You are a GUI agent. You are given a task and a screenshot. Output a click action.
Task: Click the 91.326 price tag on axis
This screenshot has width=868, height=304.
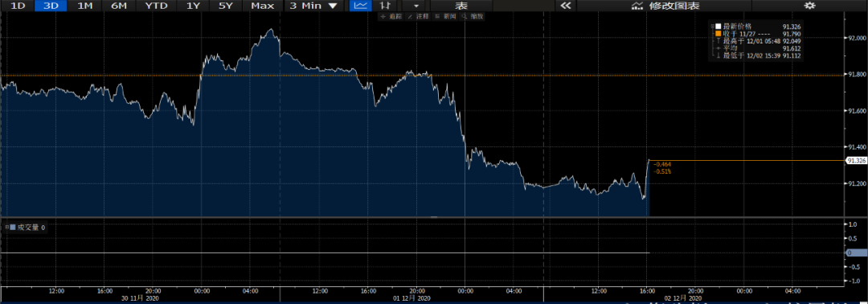pos(856,161)
